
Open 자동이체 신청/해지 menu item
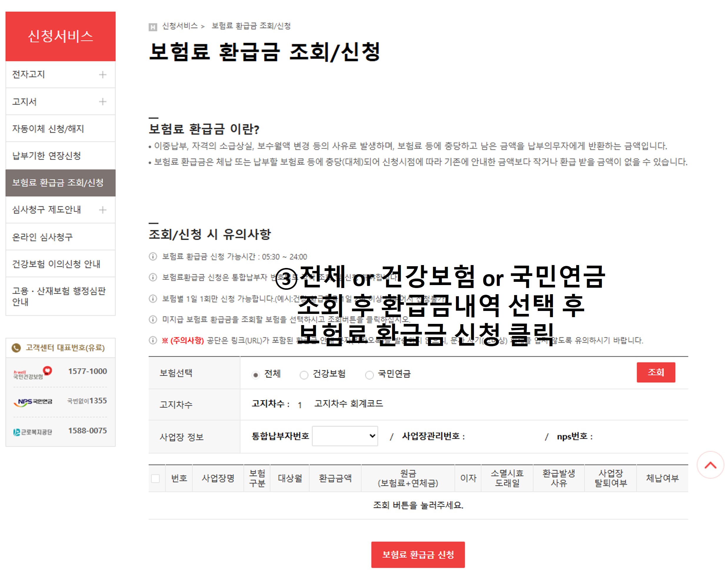click(x=48, y=129)
